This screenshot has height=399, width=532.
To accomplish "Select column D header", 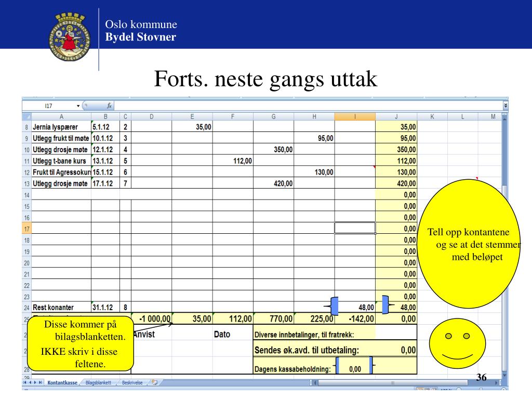I will [152, 117].
